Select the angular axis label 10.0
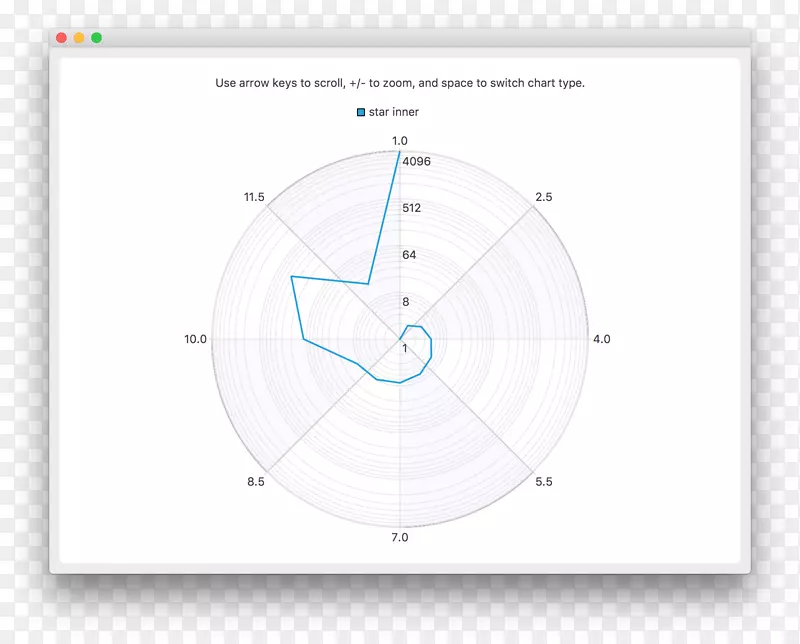 pyautogui.click(x=195, y=339)
